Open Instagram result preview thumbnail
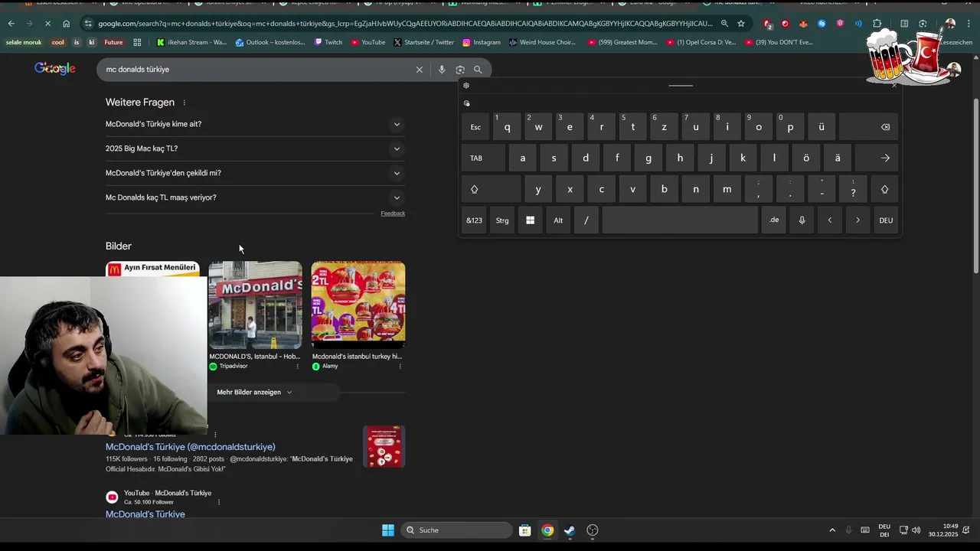Viewport: 980px width, 551px height. tap(384, 446)
